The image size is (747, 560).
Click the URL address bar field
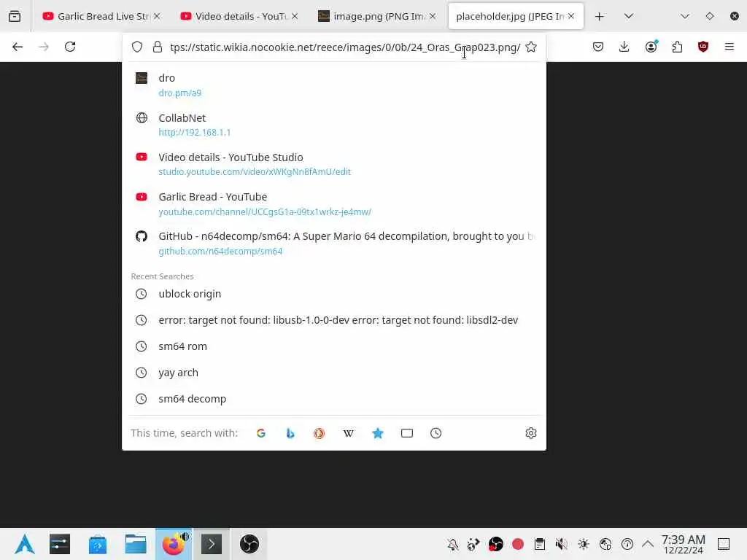click(x=345, y=47)
